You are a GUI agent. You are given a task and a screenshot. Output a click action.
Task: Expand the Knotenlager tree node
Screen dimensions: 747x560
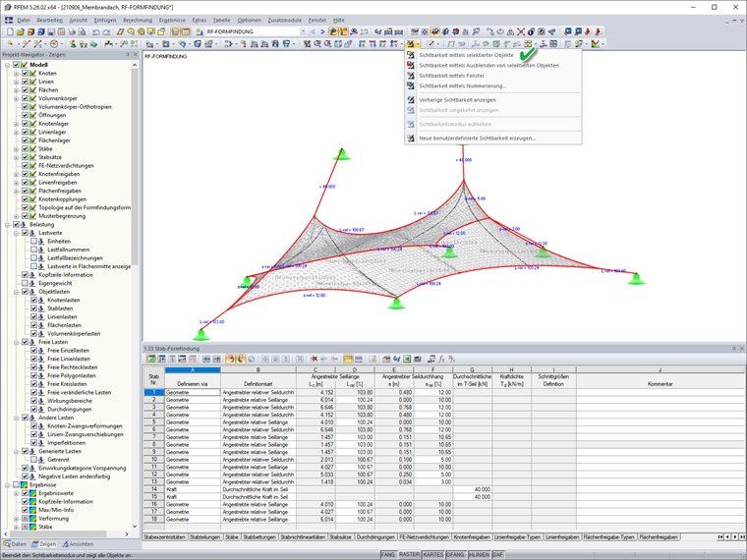tap(16, 124)
